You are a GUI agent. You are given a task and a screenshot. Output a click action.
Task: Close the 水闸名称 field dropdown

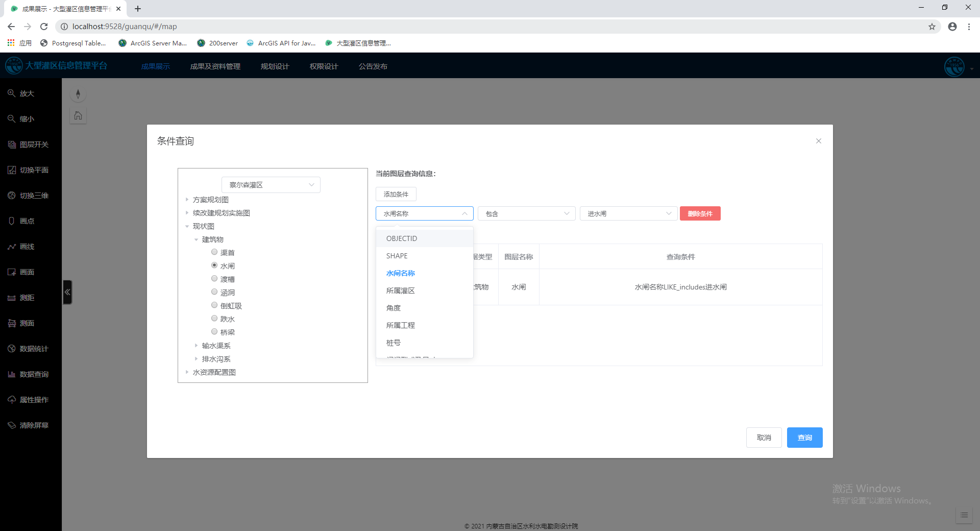(425, 213)
